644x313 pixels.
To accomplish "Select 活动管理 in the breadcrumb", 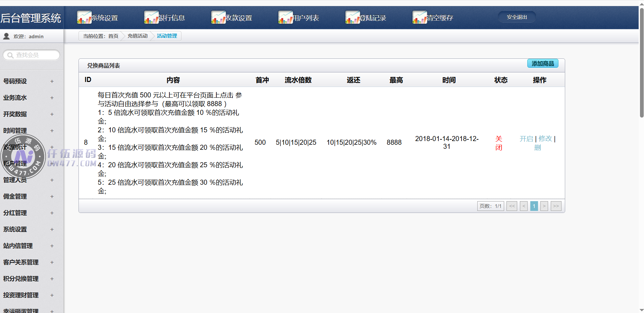I will coord(167,36).
